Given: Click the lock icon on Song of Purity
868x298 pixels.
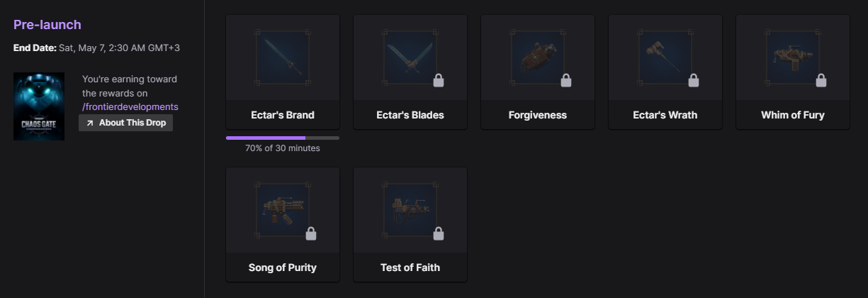Looking at the screenshot, I should (x=311, y=233).
